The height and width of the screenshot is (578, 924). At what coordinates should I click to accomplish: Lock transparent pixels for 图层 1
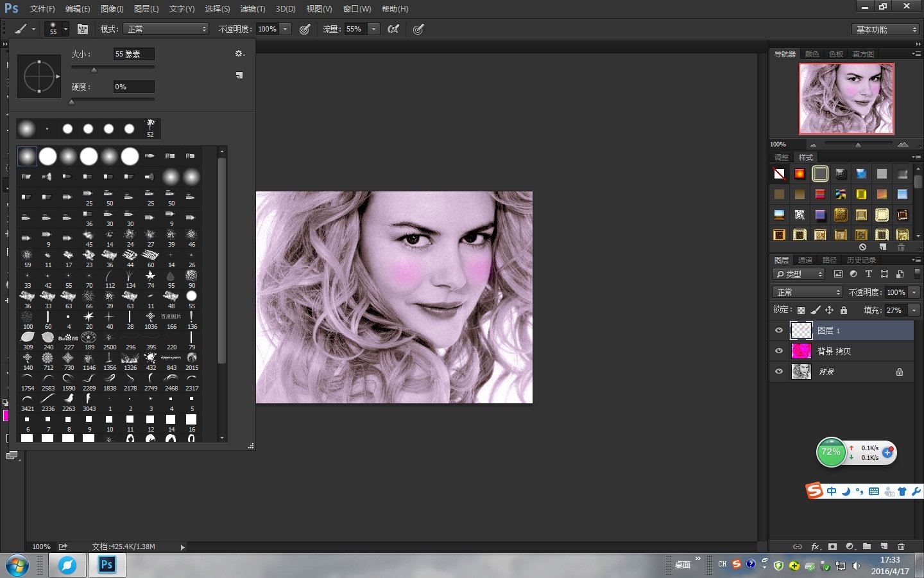800,310
